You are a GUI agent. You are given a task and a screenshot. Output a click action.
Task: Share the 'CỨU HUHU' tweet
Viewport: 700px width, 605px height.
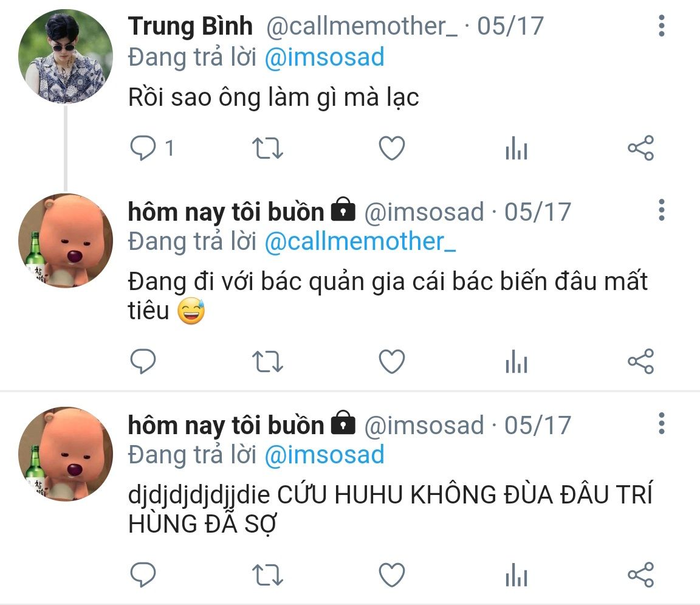[640, 575]
